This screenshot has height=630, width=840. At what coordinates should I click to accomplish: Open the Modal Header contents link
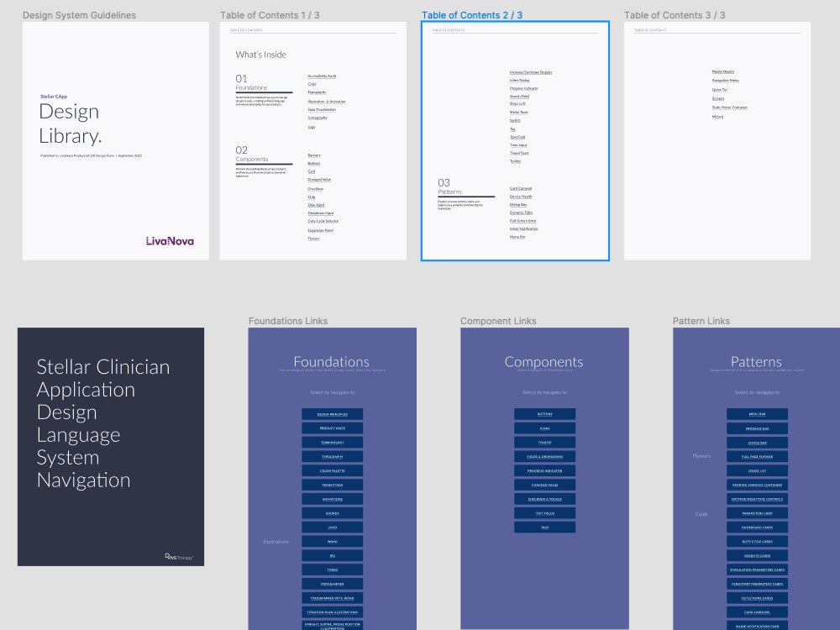[722, 71]
